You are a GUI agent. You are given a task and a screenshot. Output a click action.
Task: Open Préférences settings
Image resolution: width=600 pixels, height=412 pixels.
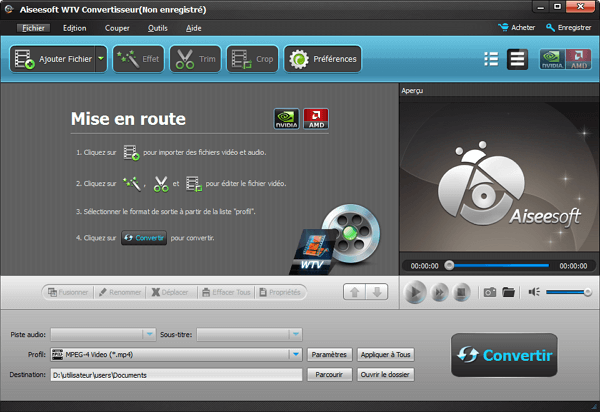323,59
